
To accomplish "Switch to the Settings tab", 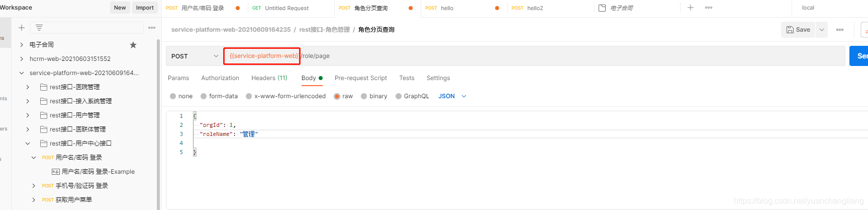I will click(438, 78).
